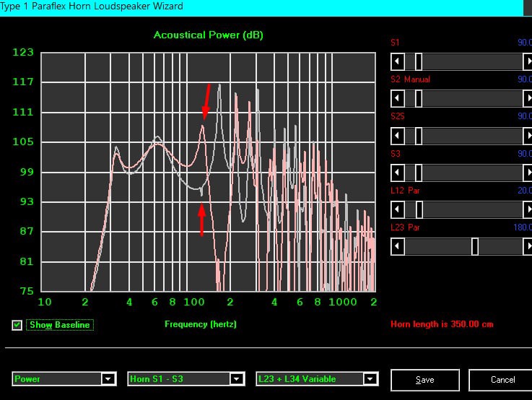The width and height of the screenshot is (532, 400).
Task: Click the left arrow of S1 slider
Action: (x=397, y=62)
